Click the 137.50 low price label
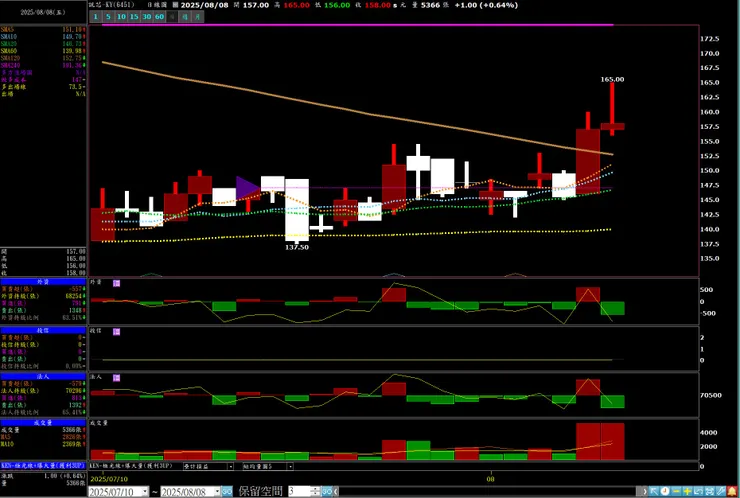 [297, 247]
